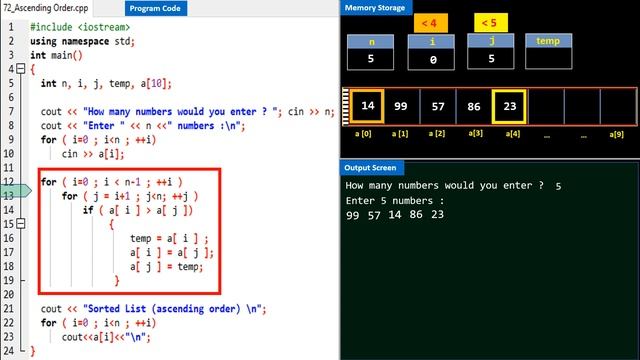640x360 pixels.
Task: Click the yellow '< 5' condition badge
Action: pos(490,22)
